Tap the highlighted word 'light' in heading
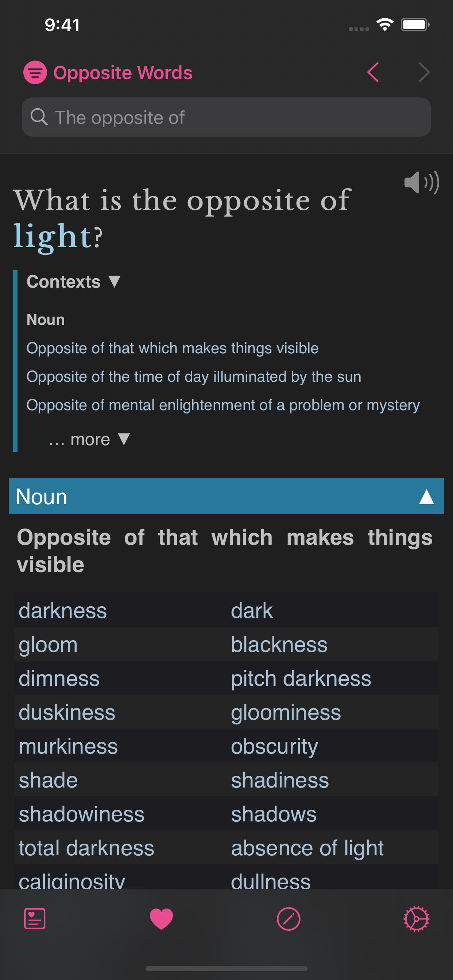The height and width of the screenshot is (980, 453). tap(53, 236)
